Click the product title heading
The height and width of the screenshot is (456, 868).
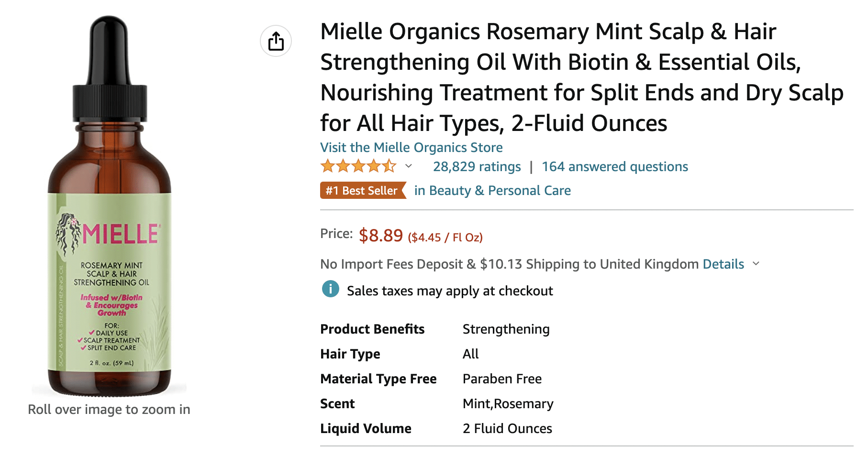(582, 77)
